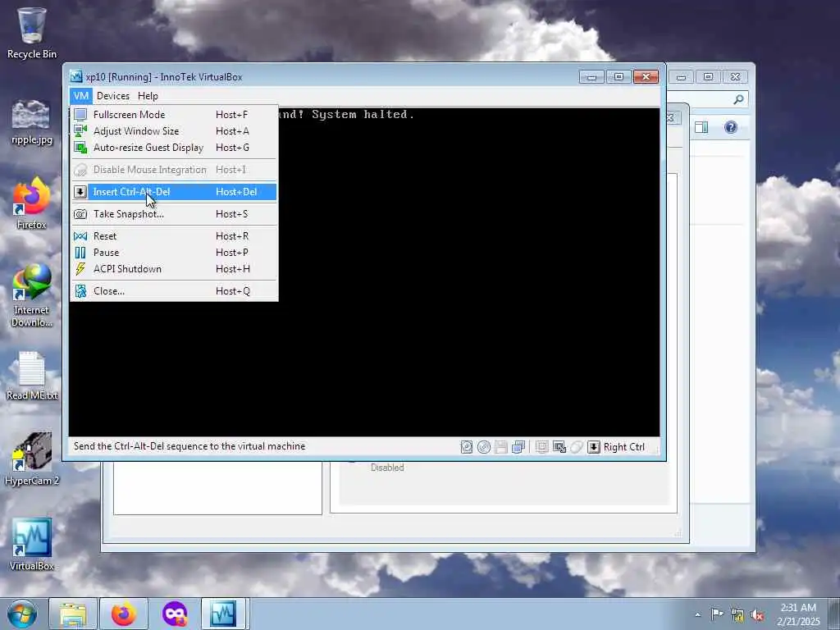Click the 'System halted.' text in VM
The height and width of the screenshot is (630, 840).
click(363, 114)
